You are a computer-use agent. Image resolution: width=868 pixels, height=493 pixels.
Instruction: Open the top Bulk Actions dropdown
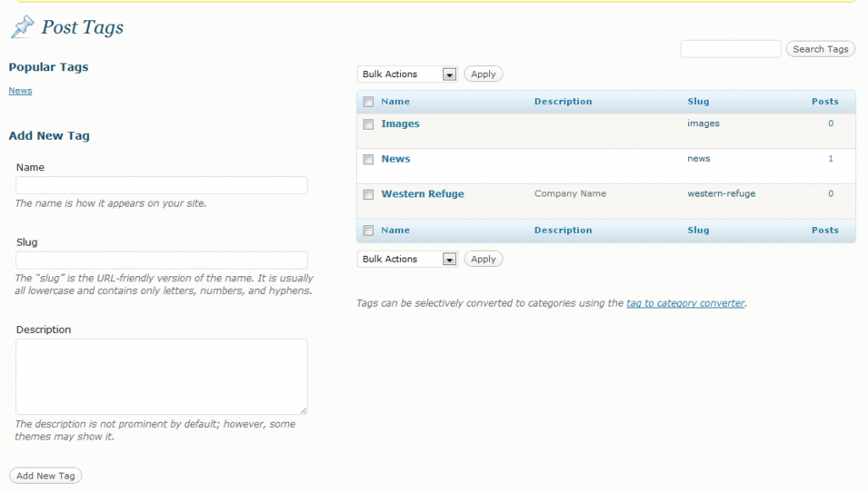point(407,74)
